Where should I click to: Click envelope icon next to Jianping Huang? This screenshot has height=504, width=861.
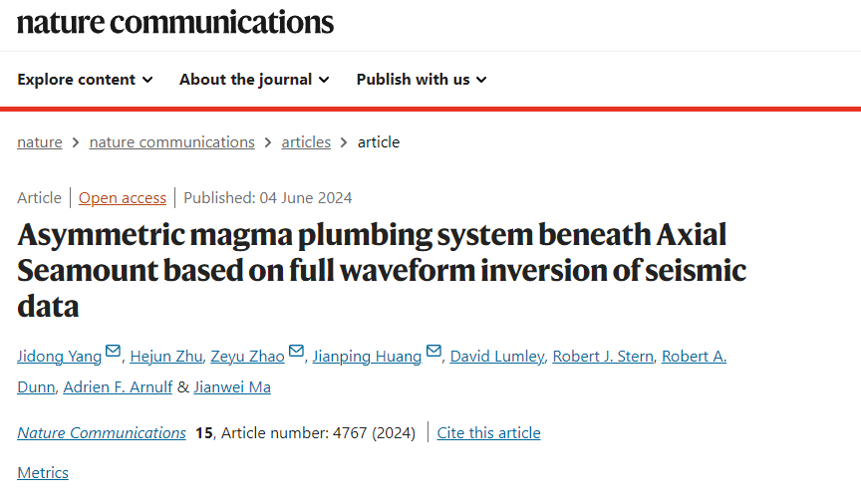point(433,352)
